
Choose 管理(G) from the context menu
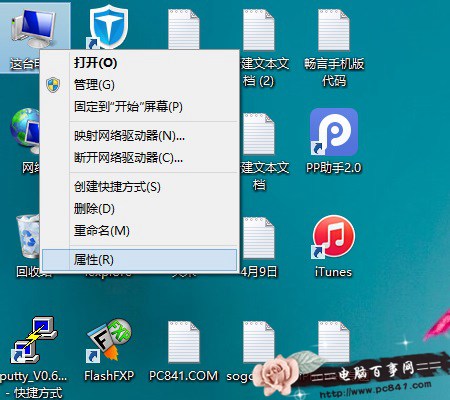[x=139, y=85]
